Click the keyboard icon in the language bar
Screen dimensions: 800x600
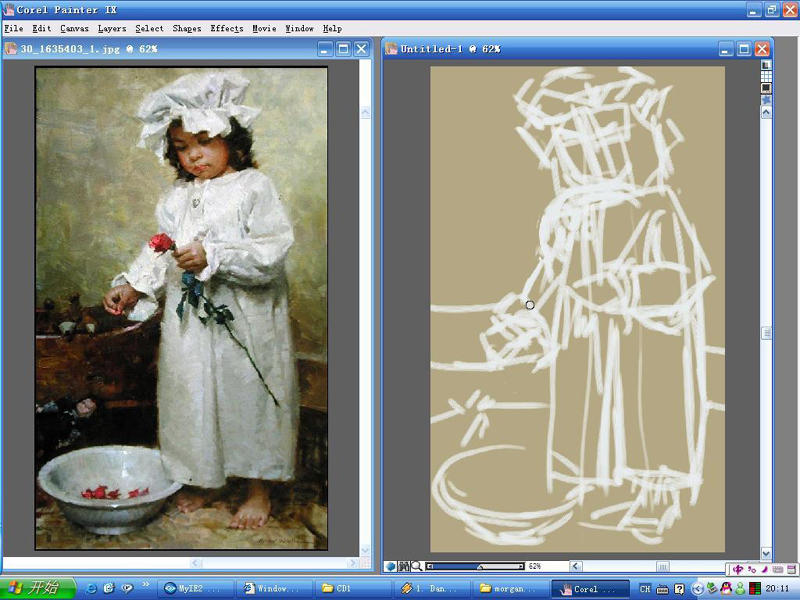pos(662,589)
